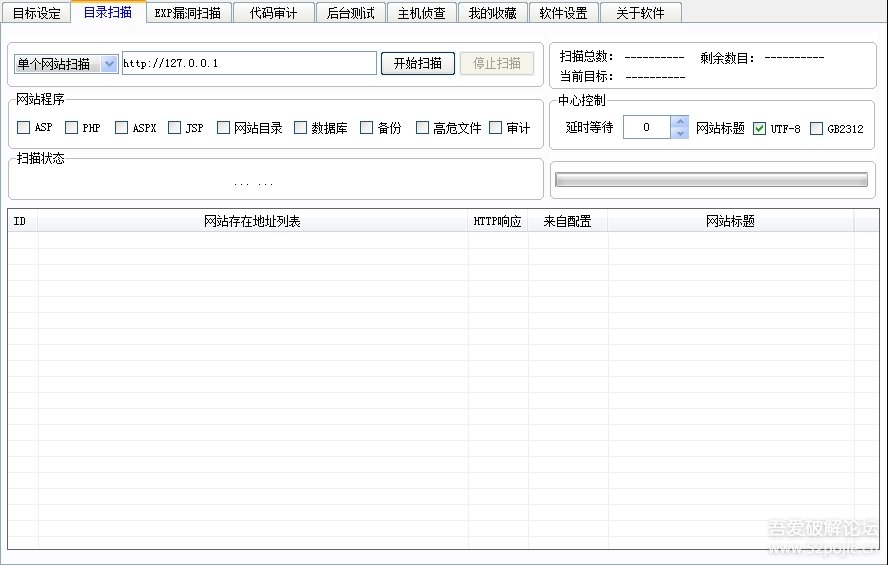Screen dimensions: 888x565
Task: Enable the JSP checkbox
Action: [x=174, y=127]
